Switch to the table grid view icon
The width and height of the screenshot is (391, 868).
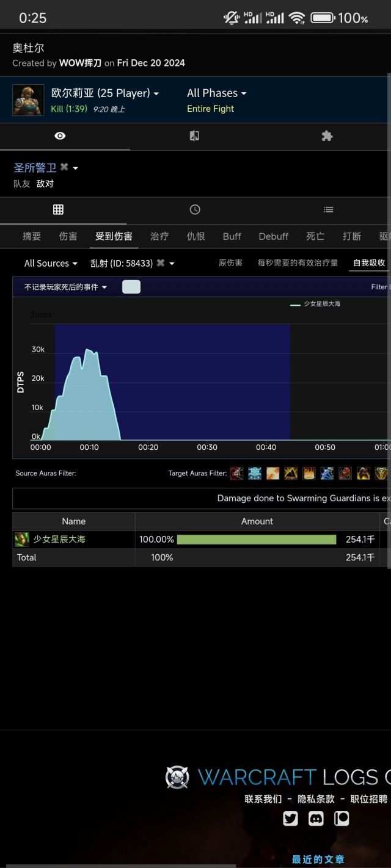pos(58,209)
